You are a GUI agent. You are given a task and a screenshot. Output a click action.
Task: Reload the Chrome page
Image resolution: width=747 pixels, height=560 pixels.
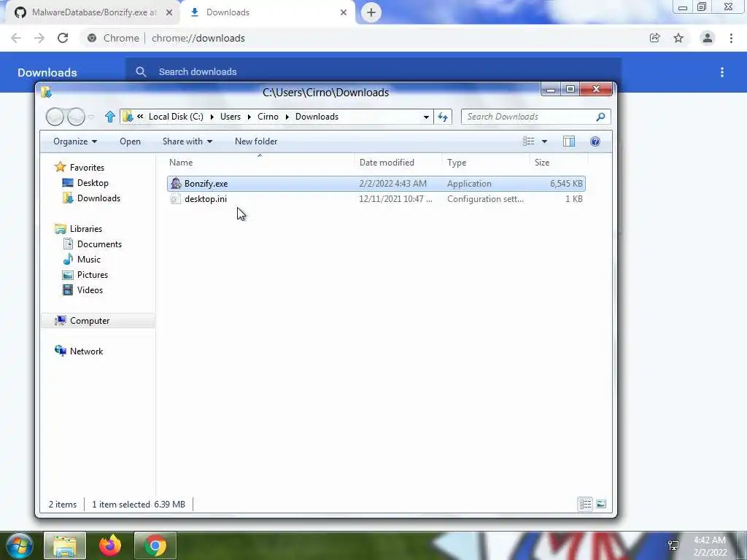coord(63,38)
